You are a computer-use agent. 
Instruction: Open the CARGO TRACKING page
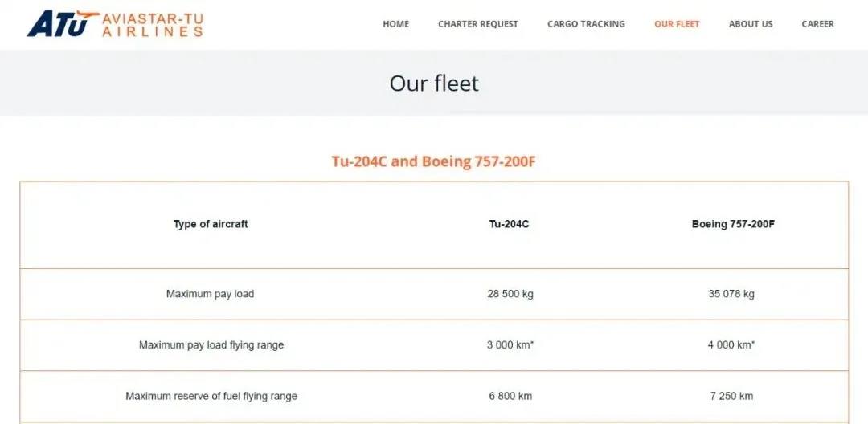point(586,24)
